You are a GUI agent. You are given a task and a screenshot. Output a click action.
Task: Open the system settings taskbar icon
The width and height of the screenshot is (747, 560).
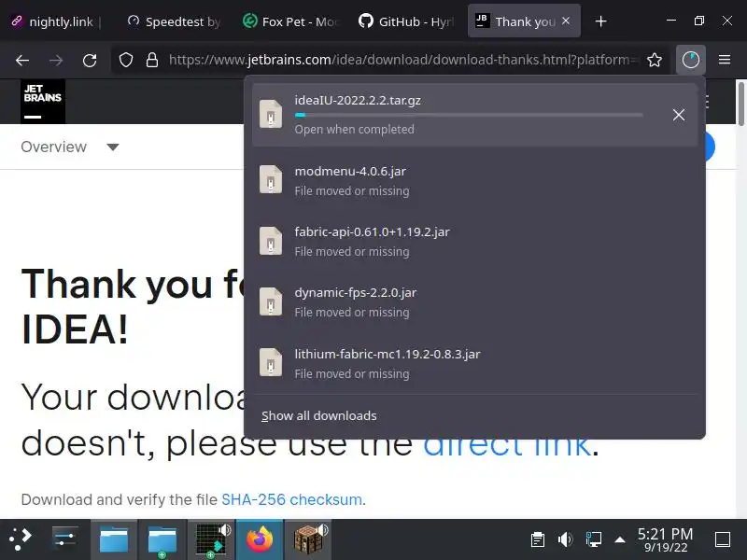[x=64, y=539]
